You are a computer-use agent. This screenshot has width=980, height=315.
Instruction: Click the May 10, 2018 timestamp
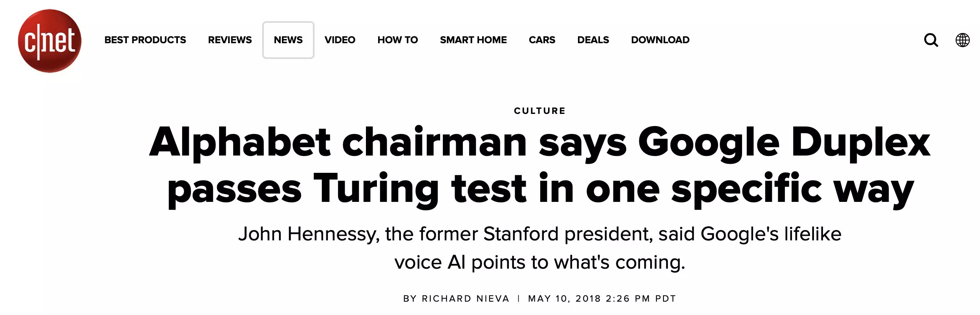coord(602,299)
